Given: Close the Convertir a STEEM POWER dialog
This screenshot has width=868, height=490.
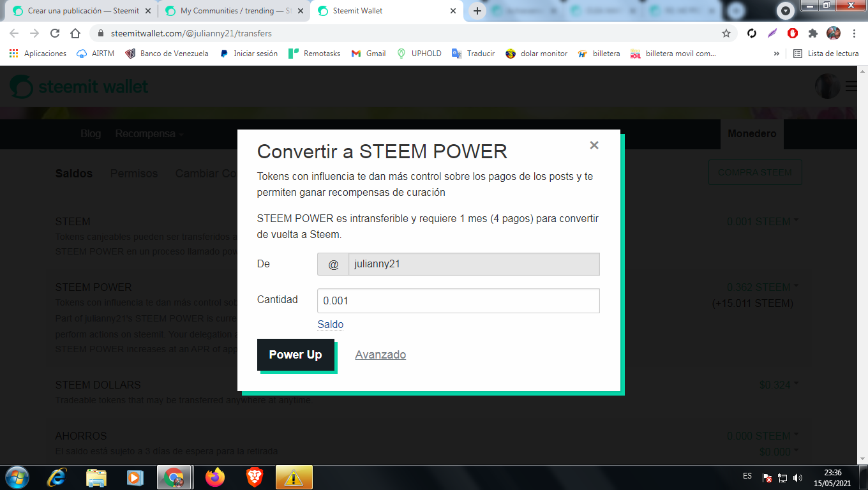Looking at the screenshot, I should pos(594,145).
